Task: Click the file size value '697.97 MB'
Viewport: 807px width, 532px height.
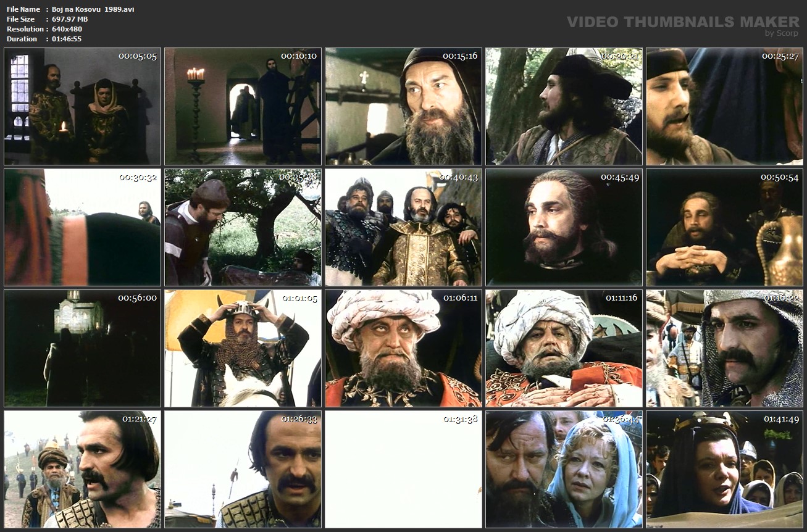Action: tap(70, 19)
